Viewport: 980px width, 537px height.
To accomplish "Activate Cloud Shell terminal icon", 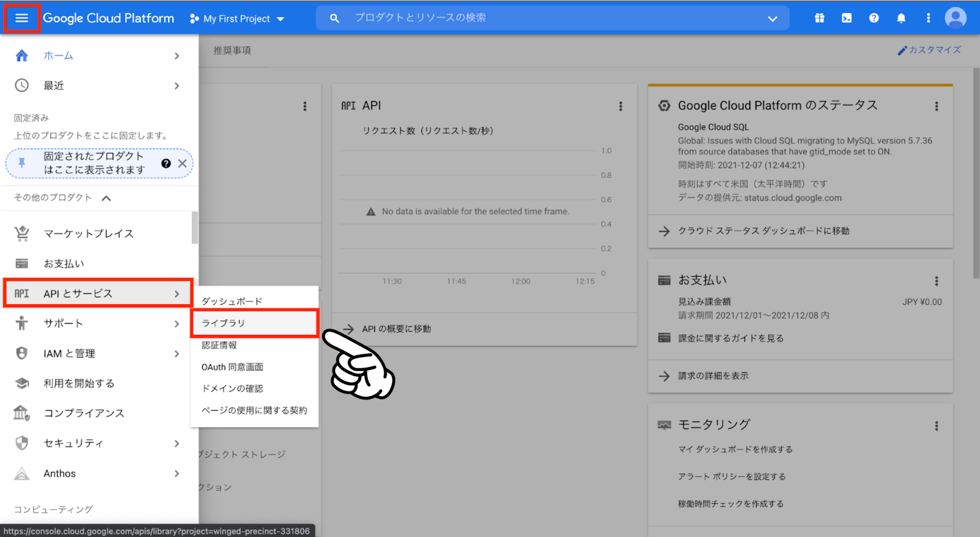I will 847,18.
